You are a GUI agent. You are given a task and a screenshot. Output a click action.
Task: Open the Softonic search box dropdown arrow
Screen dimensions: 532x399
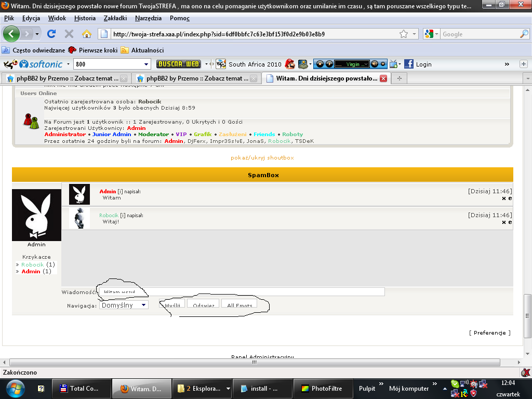pos(146,64)
